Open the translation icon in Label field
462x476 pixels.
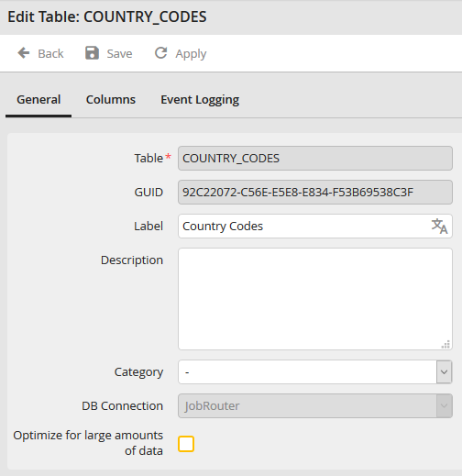pyautogui.click(x=439, y=227)
